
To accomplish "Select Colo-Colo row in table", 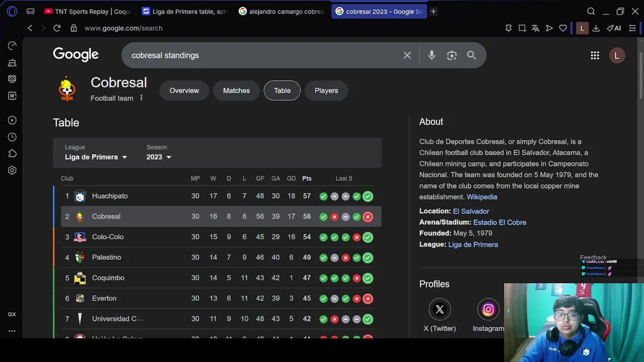I will pos(217,237).
